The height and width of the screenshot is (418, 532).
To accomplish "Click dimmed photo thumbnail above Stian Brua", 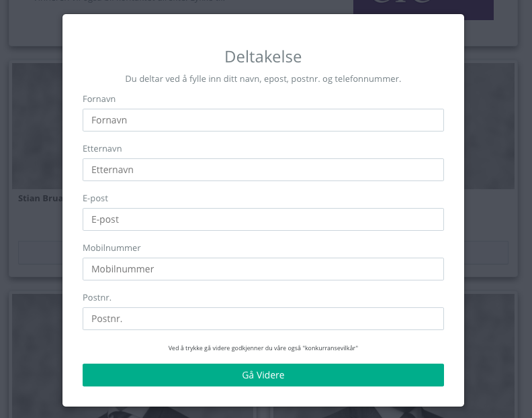I will pyautogui.click(x=38, y=125).
